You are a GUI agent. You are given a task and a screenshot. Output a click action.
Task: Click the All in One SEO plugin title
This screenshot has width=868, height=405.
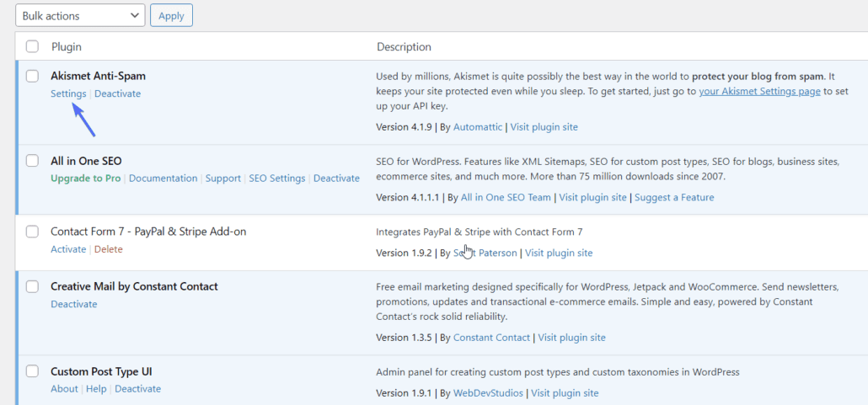click(x=86, y=161)
